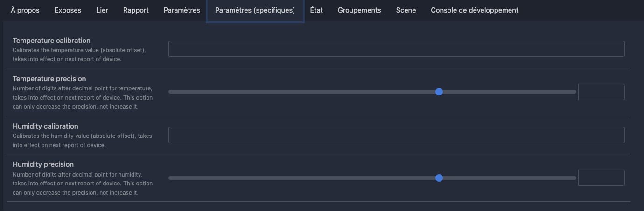Click the Humidity precision label
The height and width of the screenshot is (211, 644).
click(x=43, y=164)
